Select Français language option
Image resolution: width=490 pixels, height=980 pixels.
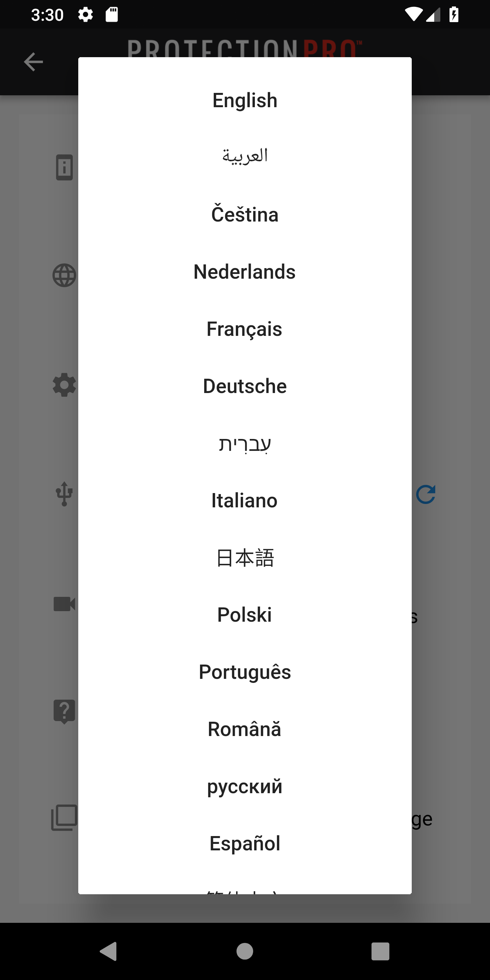tap(245, 329)
